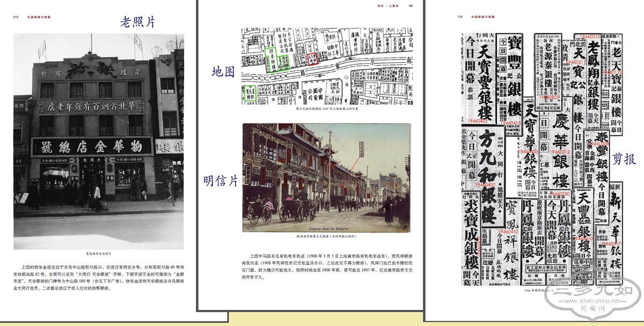The image size is (644, 326).
Task: Open the colored Nanjing Road postcard
Action: click(326, 177)
